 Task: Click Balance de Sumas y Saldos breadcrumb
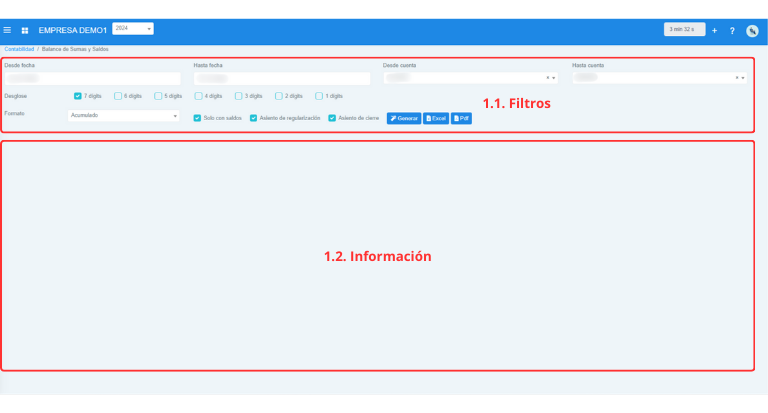pyautogui.click(x=75, y=49)
